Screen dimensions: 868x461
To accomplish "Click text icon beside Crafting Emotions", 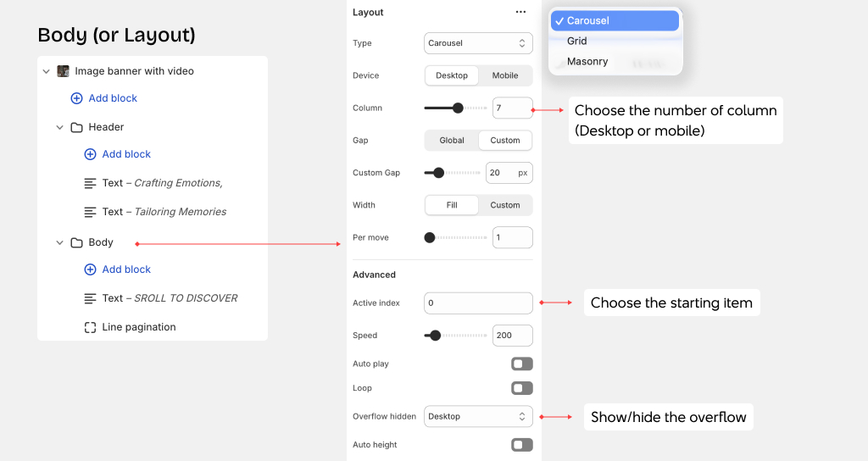I will coord(90,183).
